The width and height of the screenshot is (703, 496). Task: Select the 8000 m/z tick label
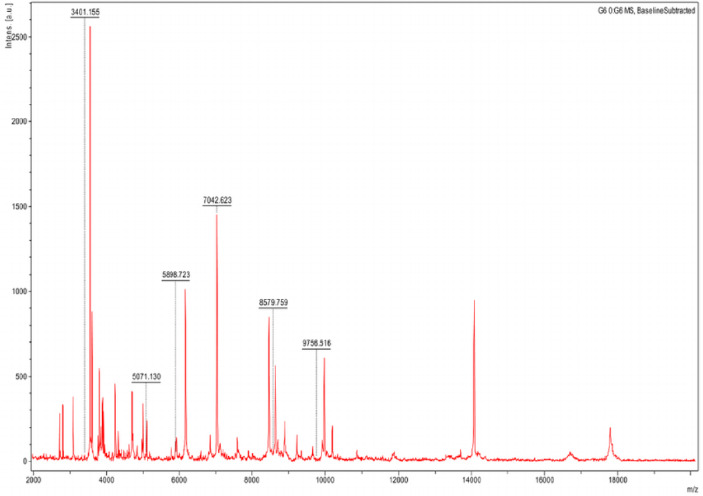point(252,480)
